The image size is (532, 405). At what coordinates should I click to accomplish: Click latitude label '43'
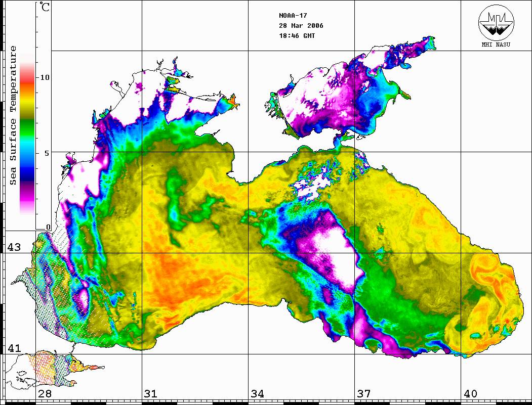[14, 247]
